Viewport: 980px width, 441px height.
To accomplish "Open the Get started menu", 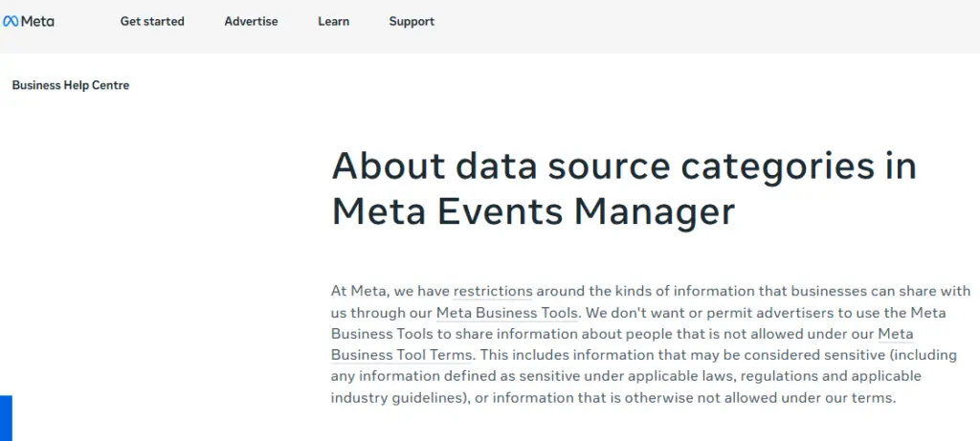I will 152,21.
